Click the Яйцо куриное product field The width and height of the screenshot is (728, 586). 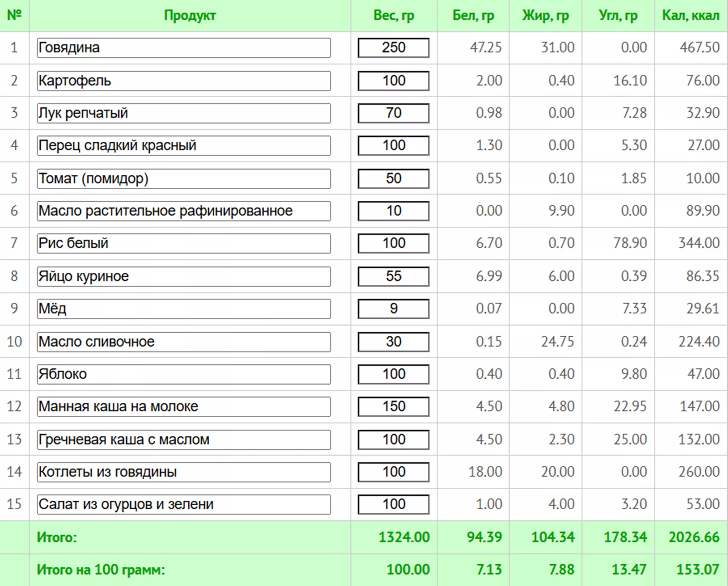click(184, 277)
